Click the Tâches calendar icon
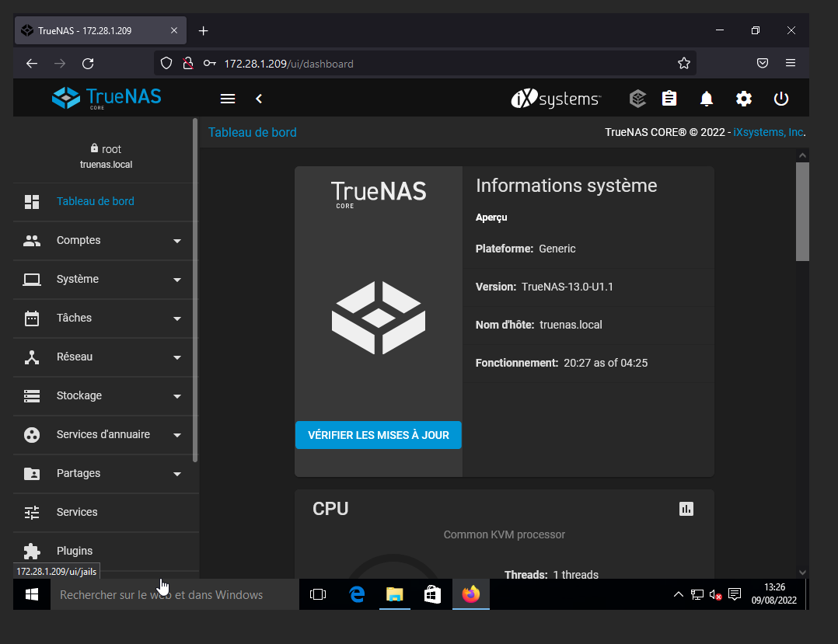Image resolution: width=838 pixels, height=644 pixels. [32, 319]
